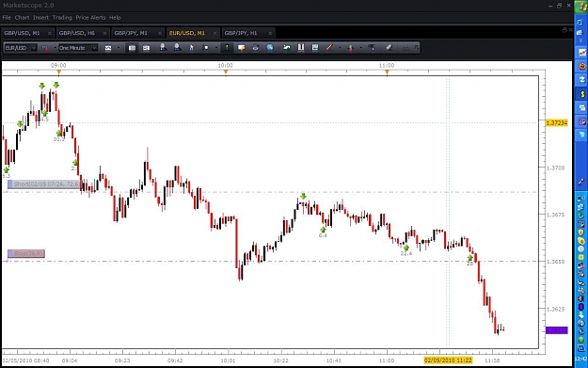Click the icon between bars and pencil
Screen dimensions: 588x368
(x=315, y=48)
